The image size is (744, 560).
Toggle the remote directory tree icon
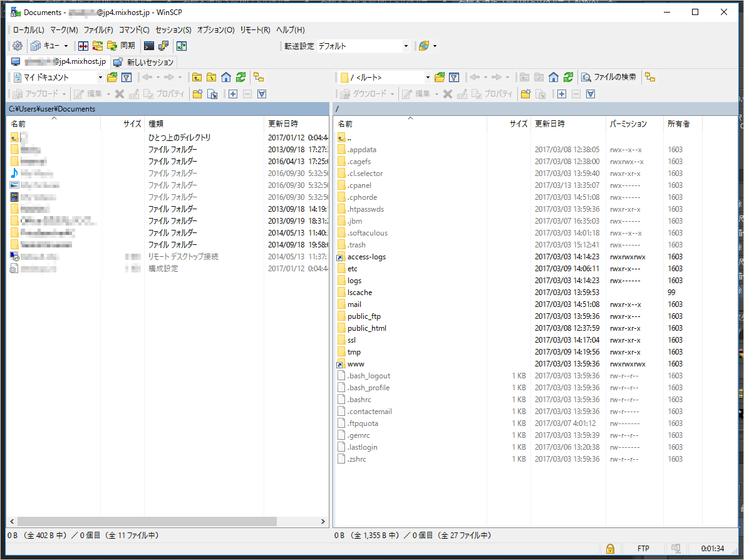coord(651,77)
